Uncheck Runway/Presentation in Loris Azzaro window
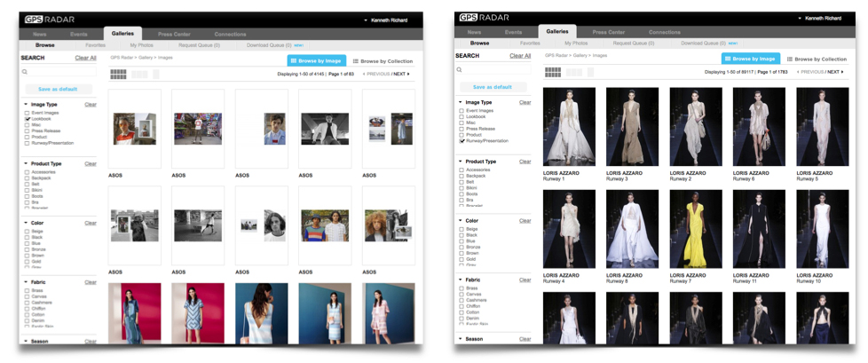The width and height of the screenshot is (868, 363). [462, 141]
